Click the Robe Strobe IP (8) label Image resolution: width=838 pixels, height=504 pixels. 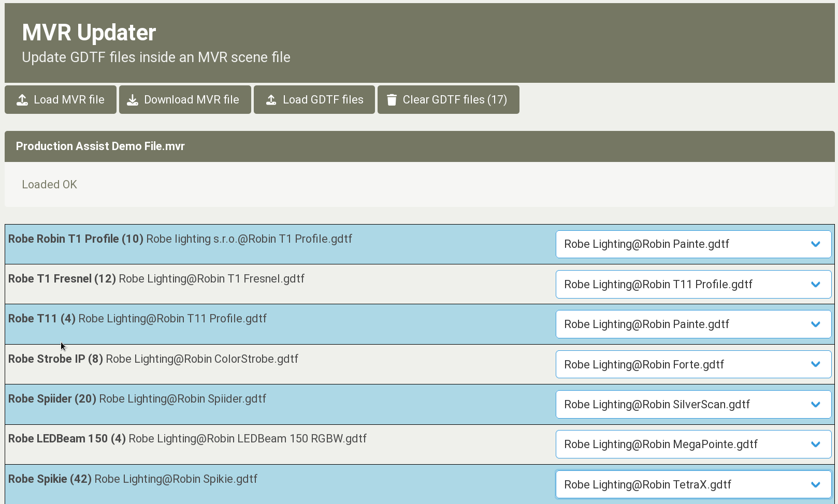pyautogui.click(x=55, y=359)
